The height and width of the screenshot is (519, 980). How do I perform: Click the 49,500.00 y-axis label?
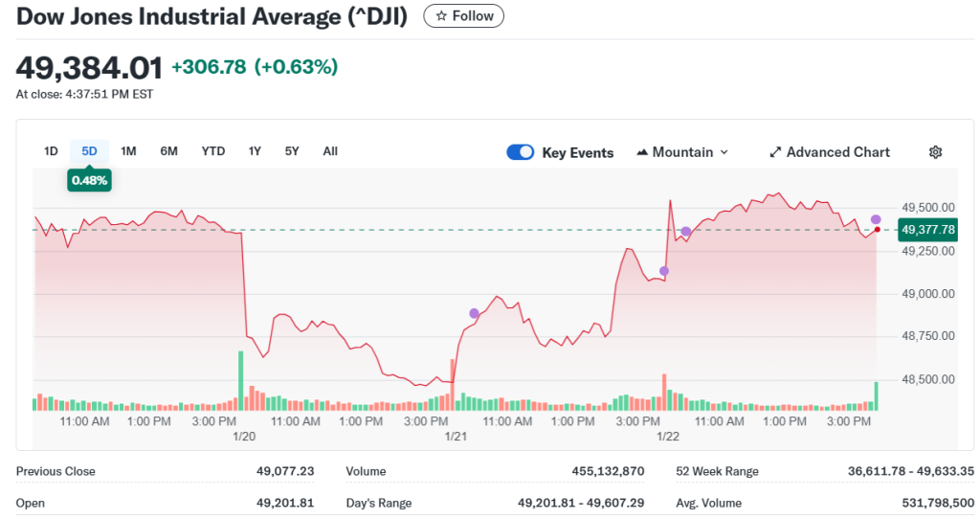[928, 208]
